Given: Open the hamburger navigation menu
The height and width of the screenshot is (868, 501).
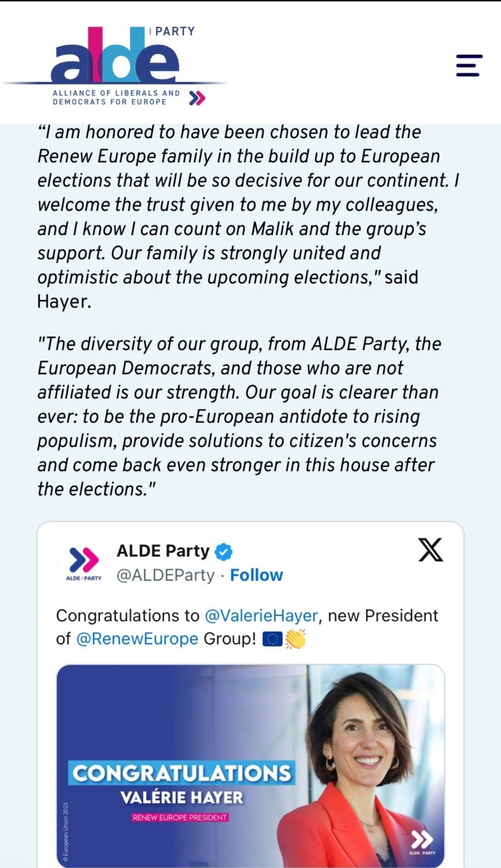Looking at the screenshot, I should pos(469,65).
